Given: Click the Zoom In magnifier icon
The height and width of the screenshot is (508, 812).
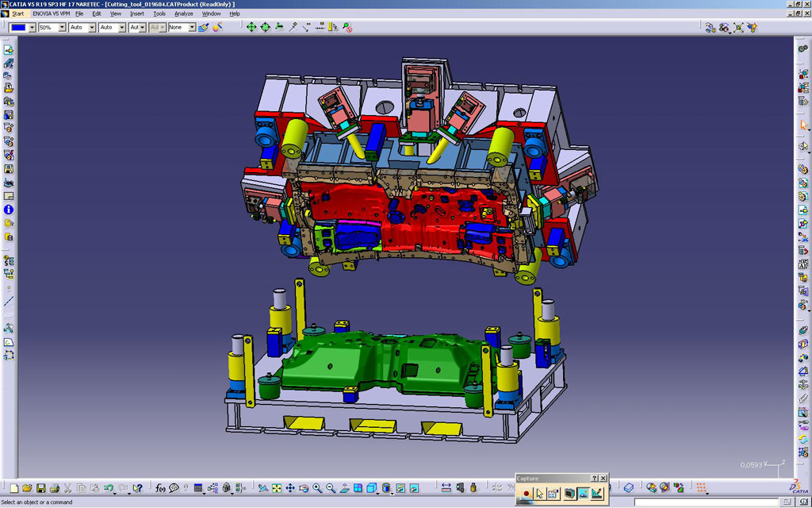Looking at the screenshot, I should [317, 487].
